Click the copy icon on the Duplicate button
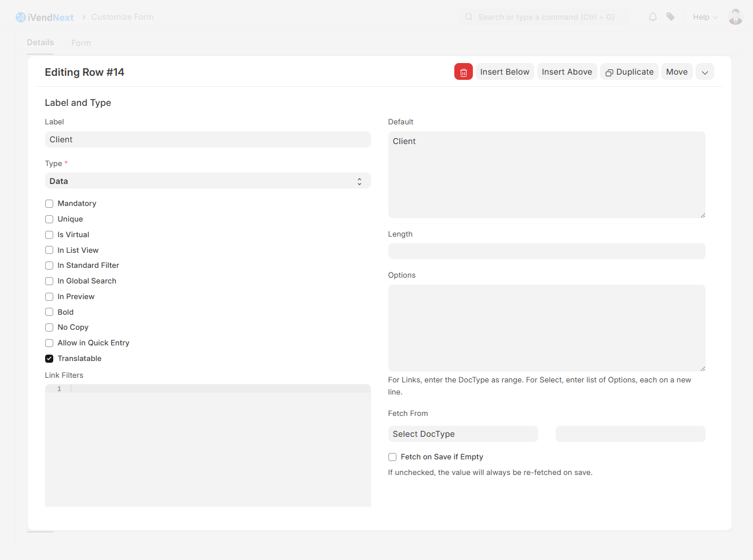 click(609, 72)
